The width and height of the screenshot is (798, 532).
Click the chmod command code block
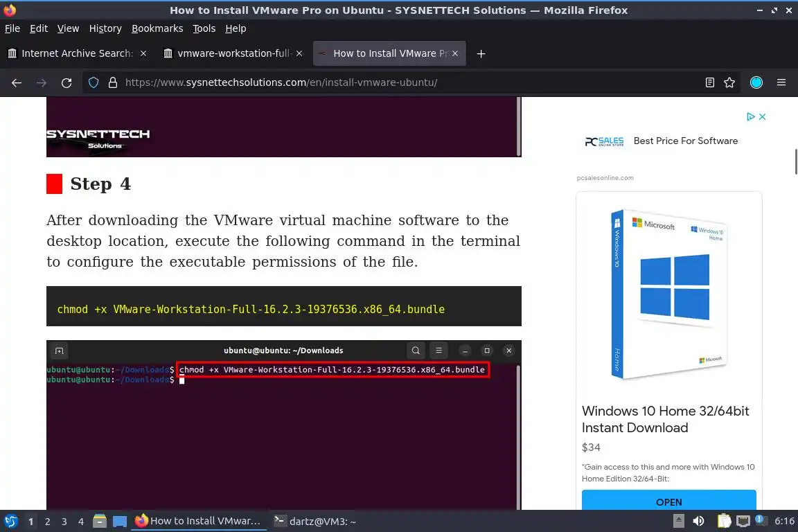pos(283,306)
